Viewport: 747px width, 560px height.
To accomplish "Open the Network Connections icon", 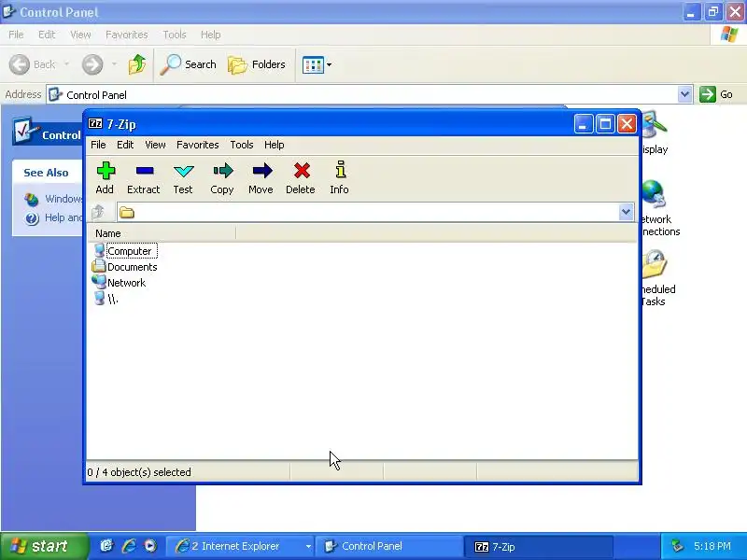I will [660, 208].
